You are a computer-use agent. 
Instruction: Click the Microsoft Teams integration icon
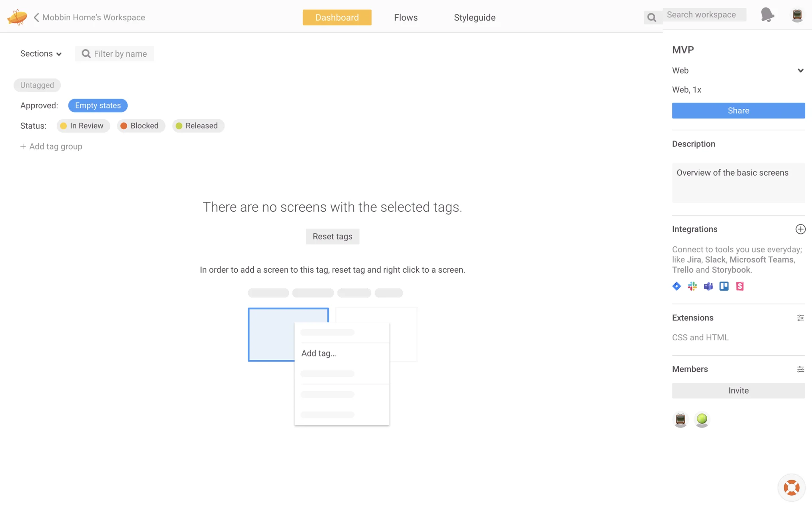click(708, 286)
